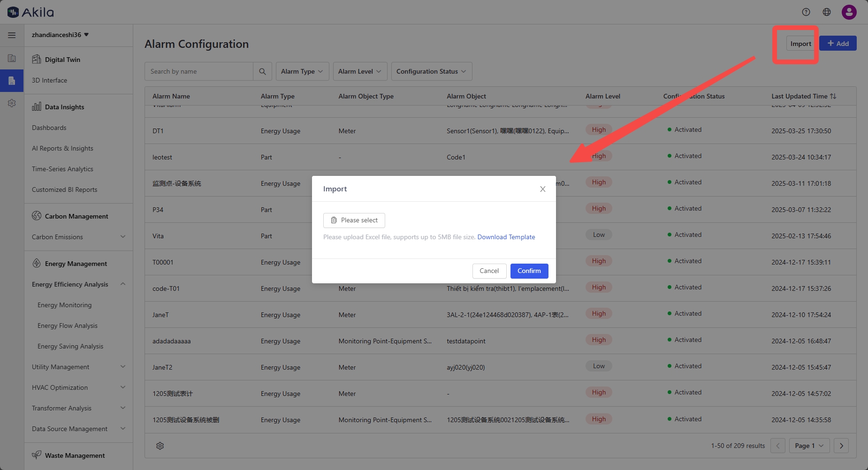Collapse Energy Efficiency Analysis section
This screenshot has width=868, height=470.
[x=122, y=284]
